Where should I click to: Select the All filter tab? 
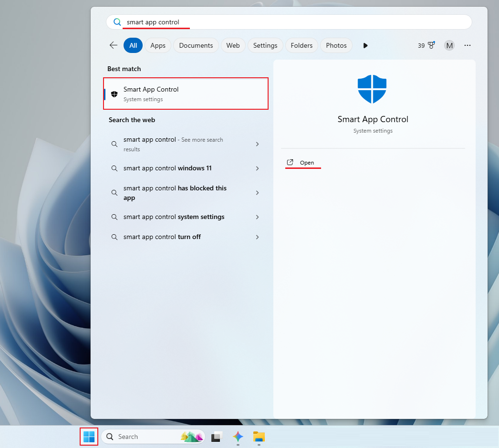point(133,45)
